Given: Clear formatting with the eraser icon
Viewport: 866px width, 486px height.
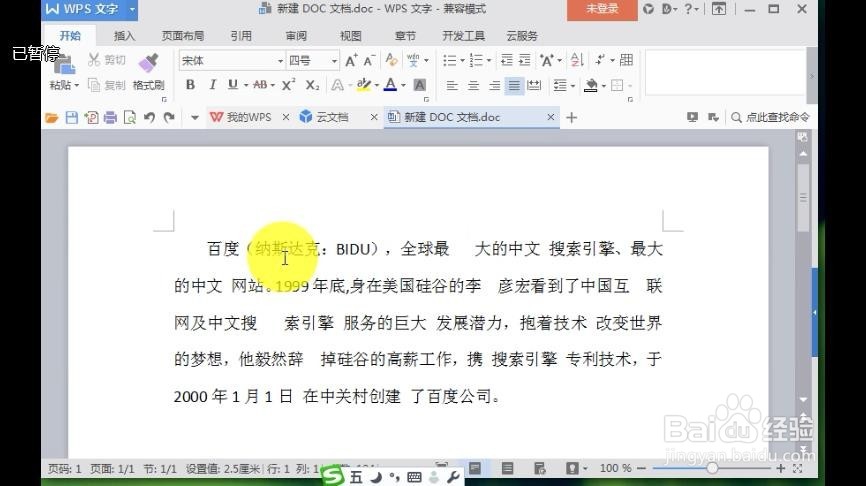Looking at the screenshot, I should [x=392, y=60].
